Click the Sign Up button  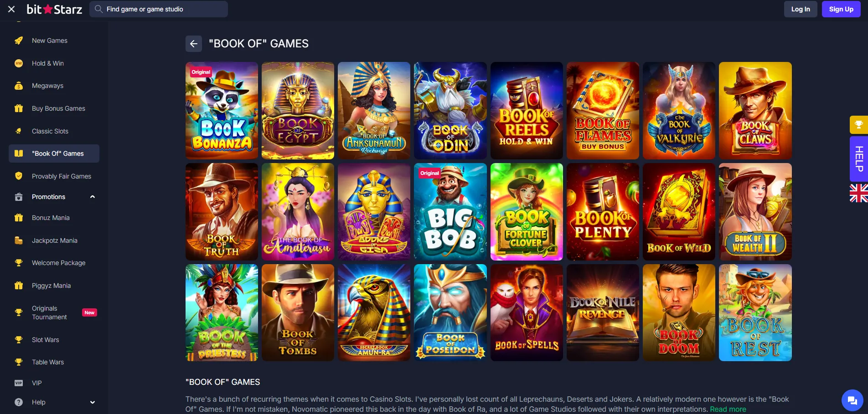point(841,9)
